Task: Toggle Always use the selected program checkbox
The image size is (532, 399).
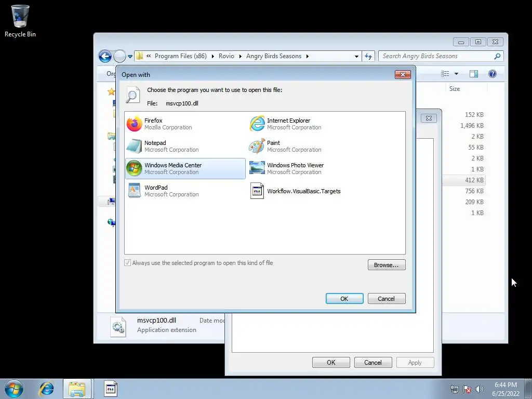Action: [128, 262]
